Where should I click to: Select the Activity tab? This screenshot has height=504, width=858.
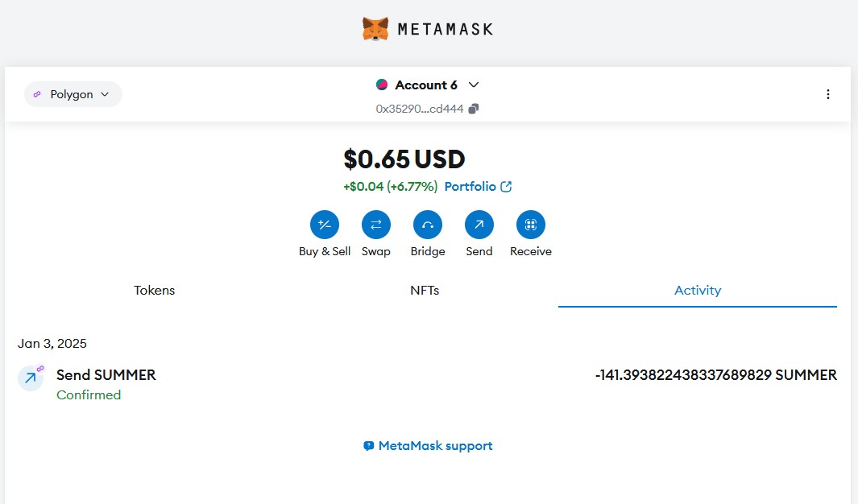click(697, 290)
